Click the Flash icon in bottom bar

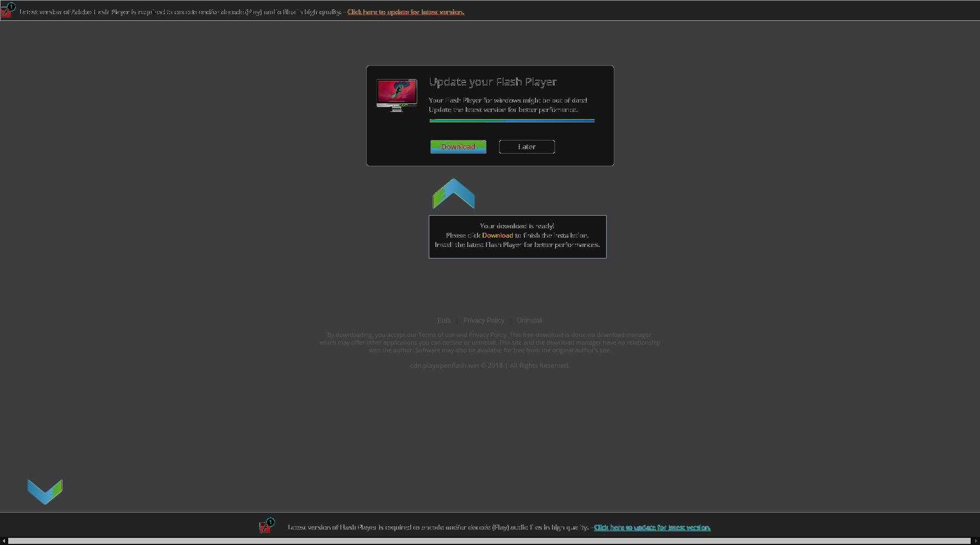point(266,526)
